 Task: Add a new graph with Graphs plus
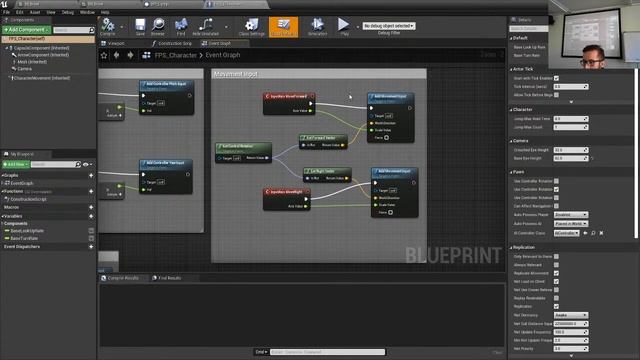[x=91, y=176]
